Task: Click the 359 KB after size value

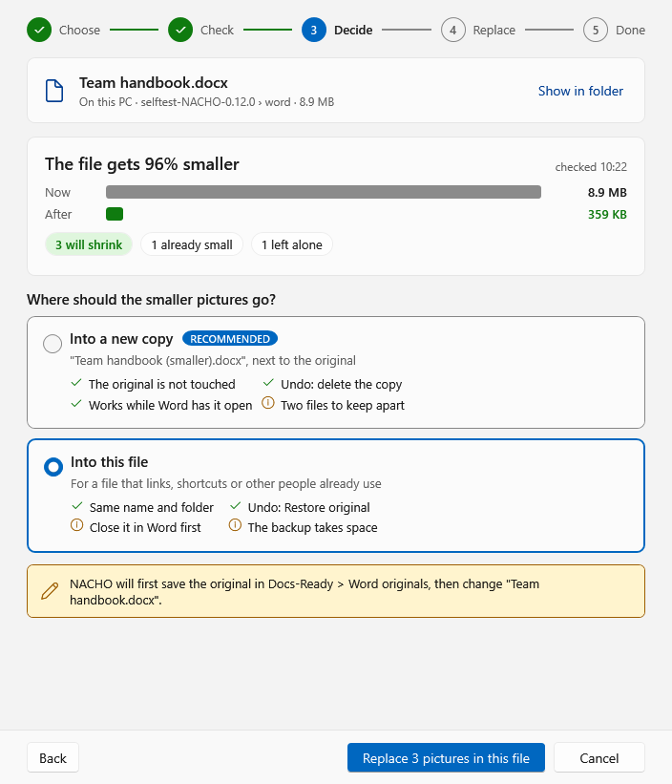Action: [x=607, y=215]
